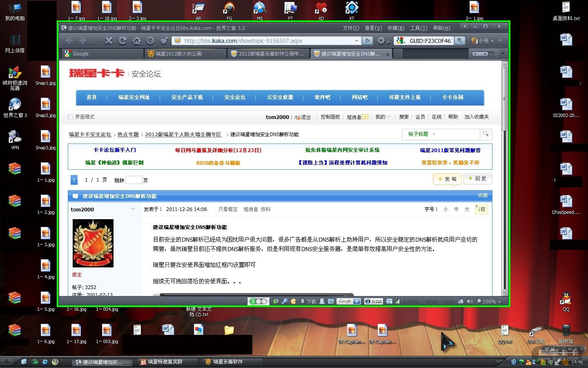The image size is (588, 368).
Task: Click the 跳转 page number input field
Action: coord(134,180)
